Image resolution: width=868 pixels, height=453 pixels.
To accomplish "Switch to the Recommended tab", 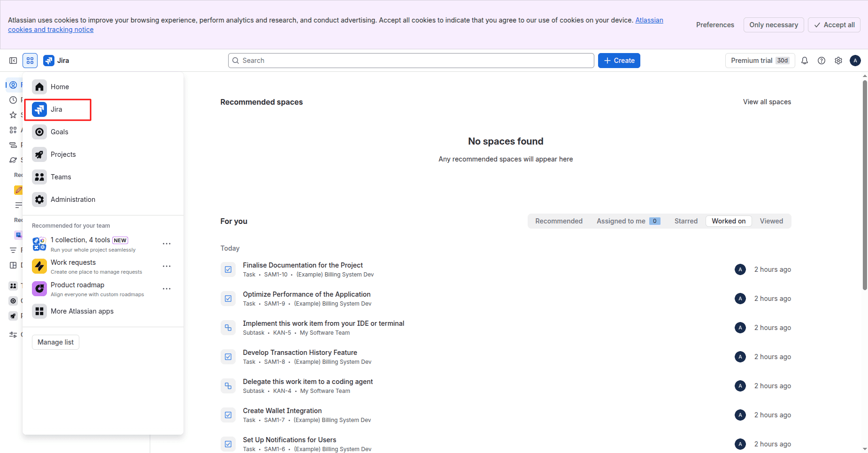I will point(559,221).
